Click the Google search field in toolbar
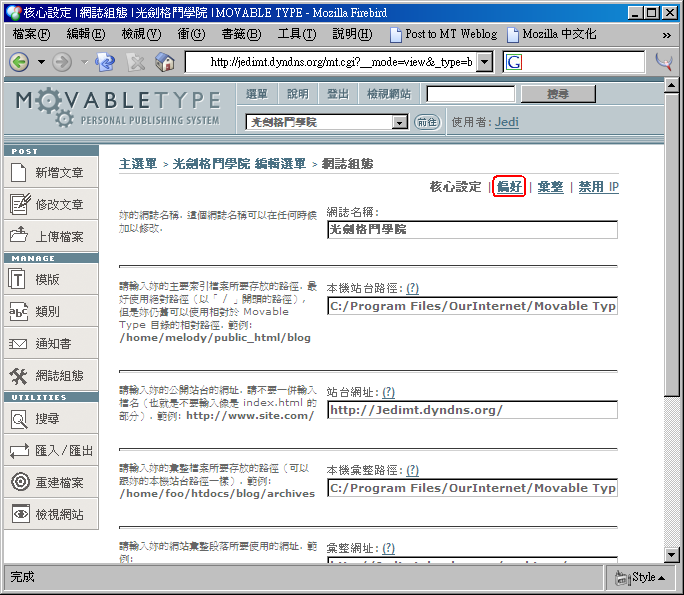Image resolution: width=684 pixels, height=595 pixels. click(583, 62)
